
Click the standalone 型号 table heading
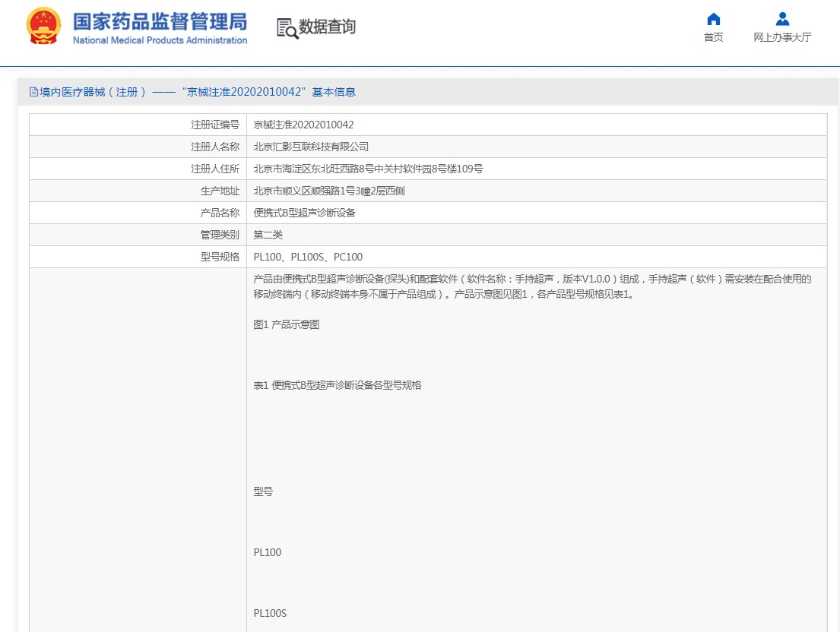point(263,491)
